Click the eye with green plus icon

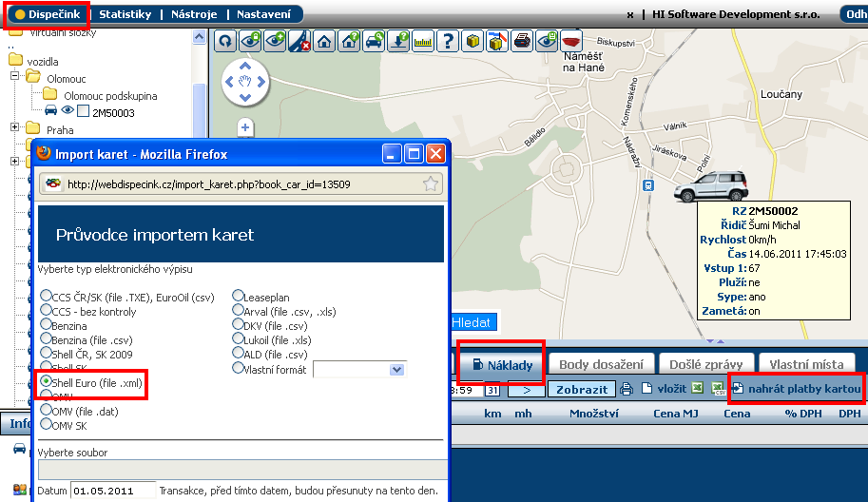[x=275, y=41]
